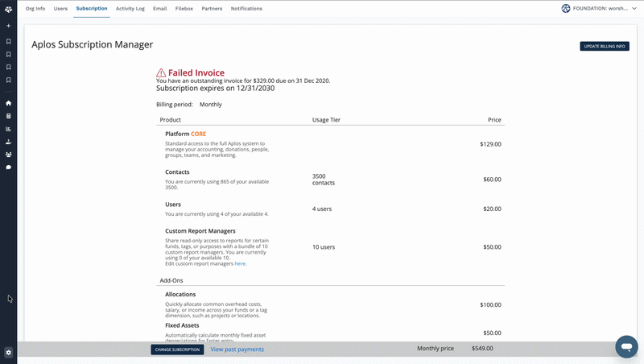Screen dimensions: 644x364
Task: Click the Change Subscription button
Action: (x=177, y=350)
